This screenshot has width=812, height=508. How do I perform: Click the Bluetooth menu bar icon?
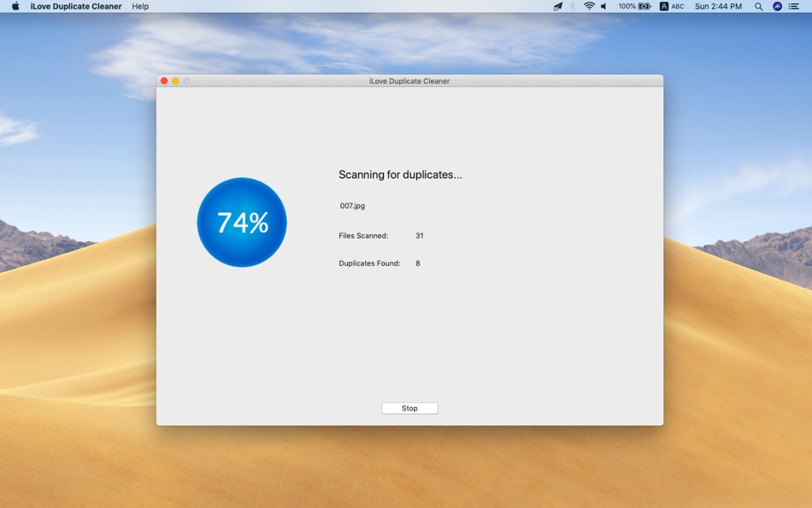point(573,6)
